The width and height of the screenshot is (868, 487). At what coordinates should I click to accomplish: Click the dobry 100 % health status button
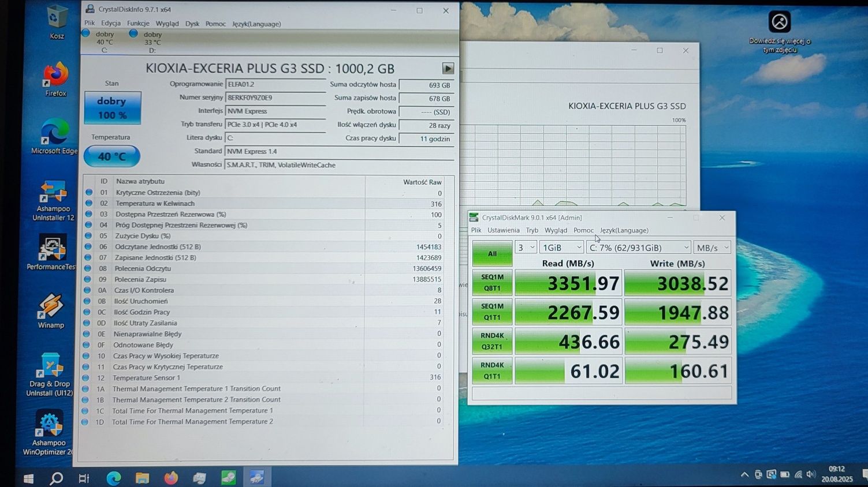pos(112,108)
